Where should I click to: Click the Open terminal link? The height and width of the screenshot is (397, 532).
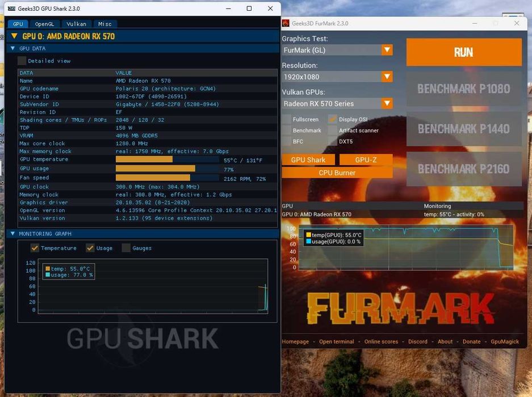(336, 342)
